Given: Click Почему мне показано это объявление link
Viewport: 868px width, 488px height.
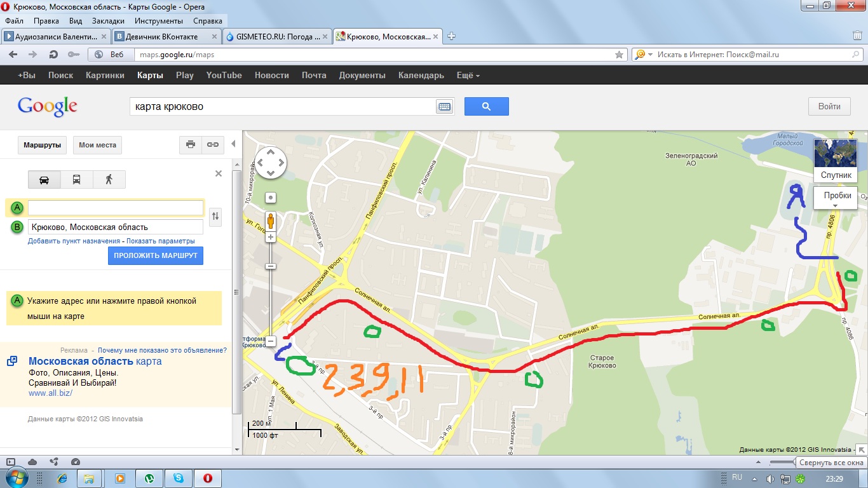Looking at the screenshot, I should click(163, 350).
